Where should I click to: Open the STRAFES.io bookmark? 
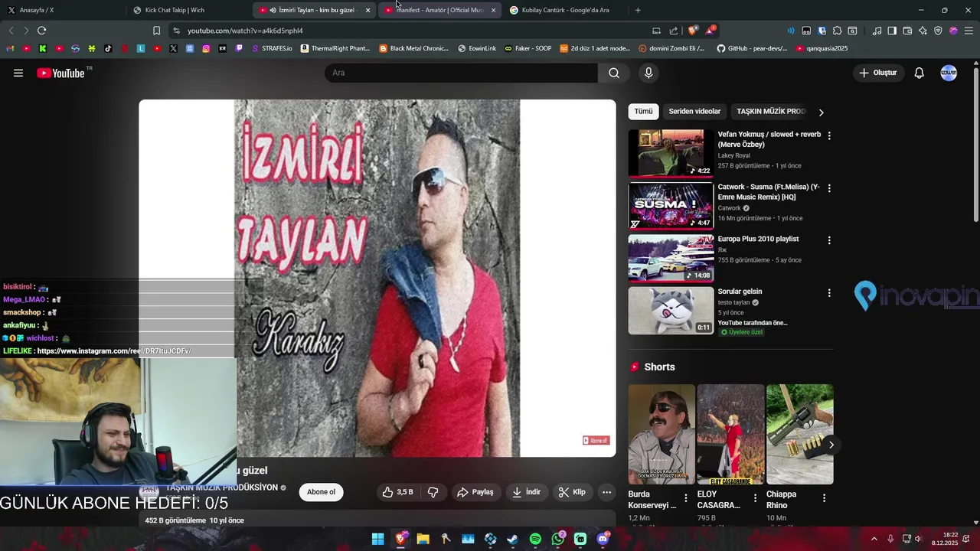pyautogui.click(x=273, y=48)
